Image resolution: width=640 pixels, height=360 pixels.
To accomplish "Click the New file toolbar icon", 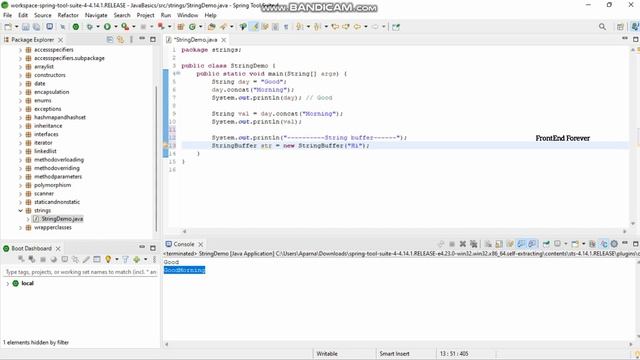I will point(8,27).
